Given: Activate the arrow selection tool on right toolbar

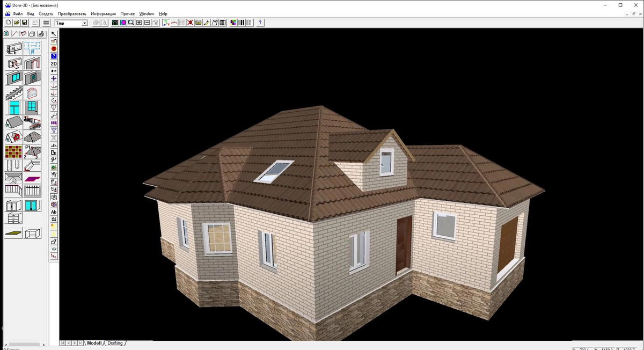Looking at the screenshot, I should 53,33.
